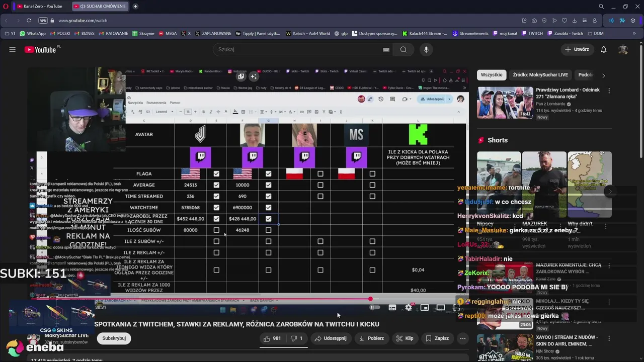Image resolution: width=644 pixels, height=362 pixels.
Task: Open WhatsApp bookmark
Action: 32,34
